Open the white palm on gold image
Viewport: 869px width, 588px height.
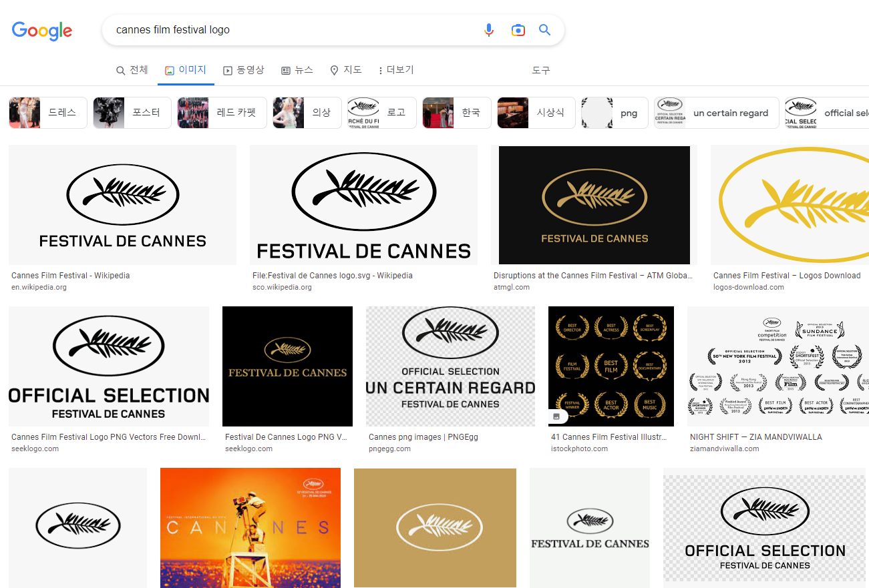pos(435,528)
